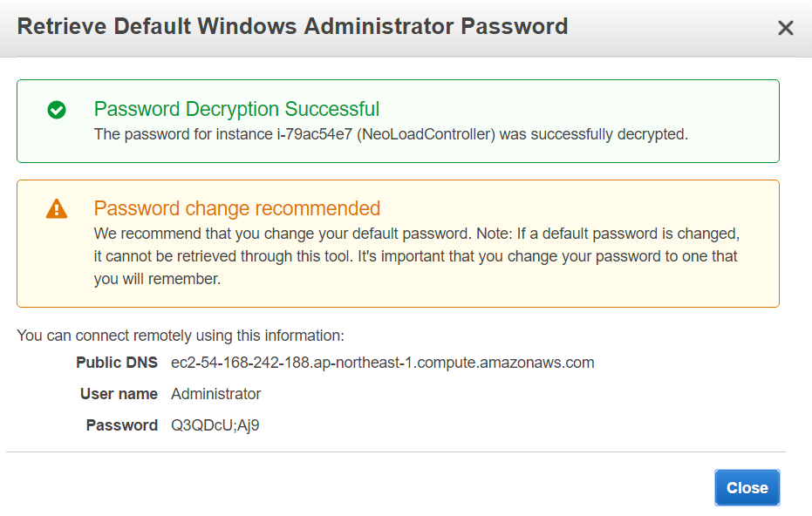
Task: Click the blue Close button
Action: (747, 487)
